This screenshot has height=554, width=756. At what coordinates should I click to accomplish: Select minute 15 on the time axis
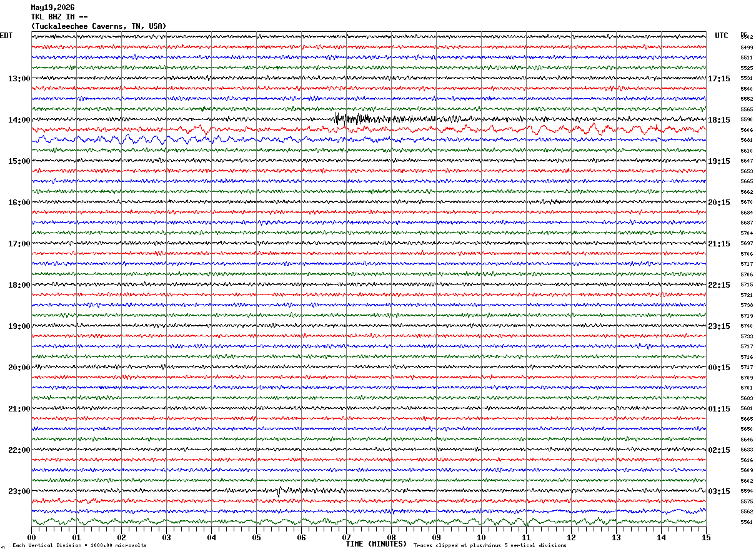pos(705,537)
